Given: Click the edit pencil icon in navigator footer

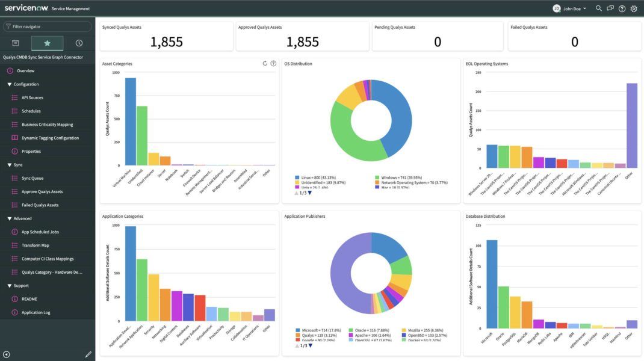Looking at the screenshot, I should coord(88,354).
